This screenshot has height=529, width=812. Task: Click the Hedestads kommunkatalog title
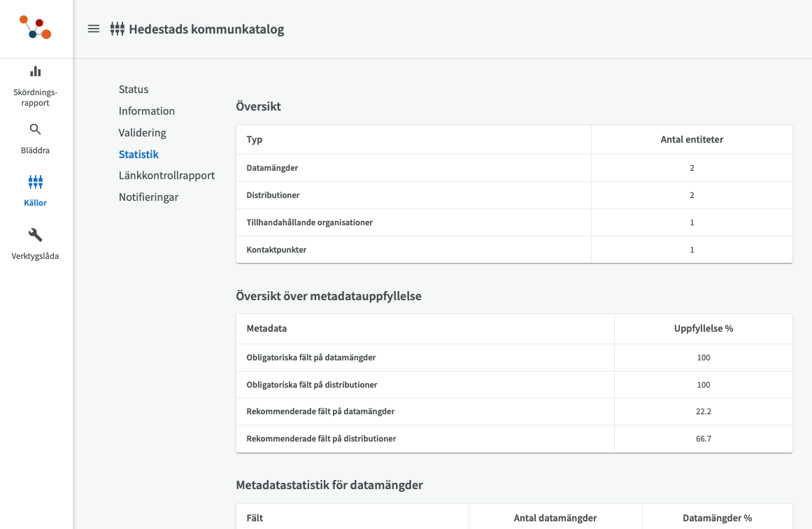206,29
